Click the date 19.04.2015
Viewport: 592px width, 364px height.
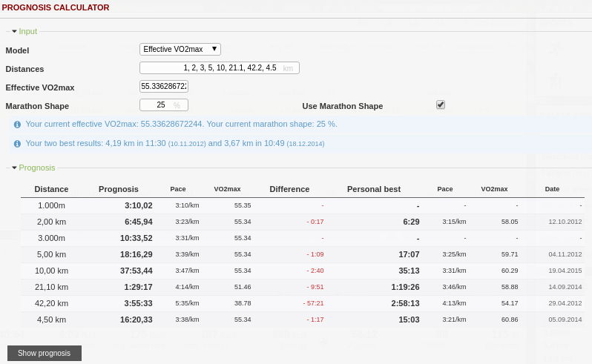[565, 271]
